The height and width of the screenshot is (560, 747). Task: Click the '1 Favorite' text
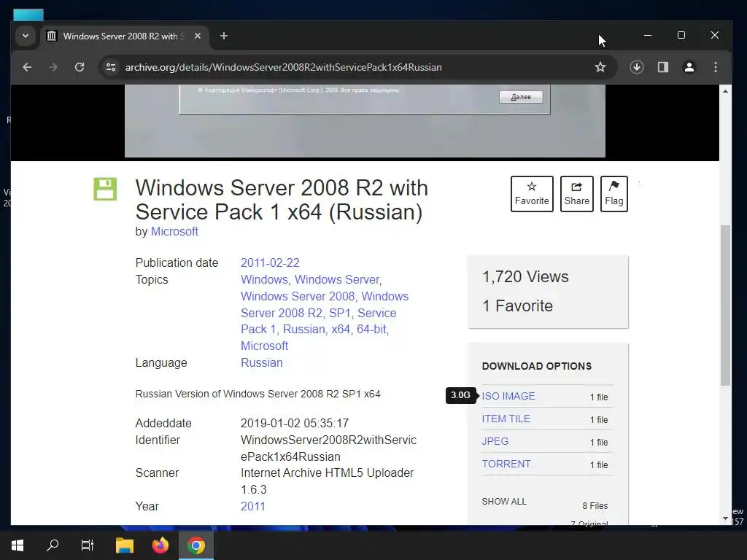click(x=518, y=306)
